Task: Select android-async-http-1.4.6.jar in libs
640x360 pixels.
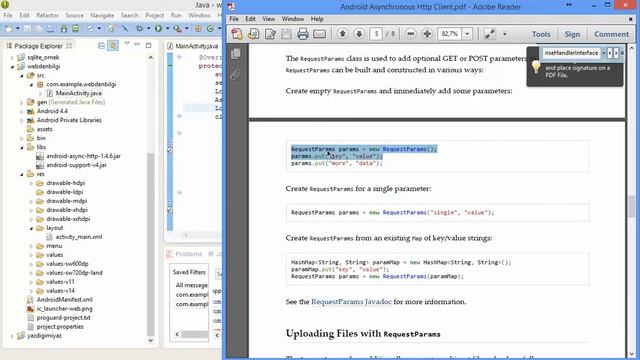Action: pos(83,156)
